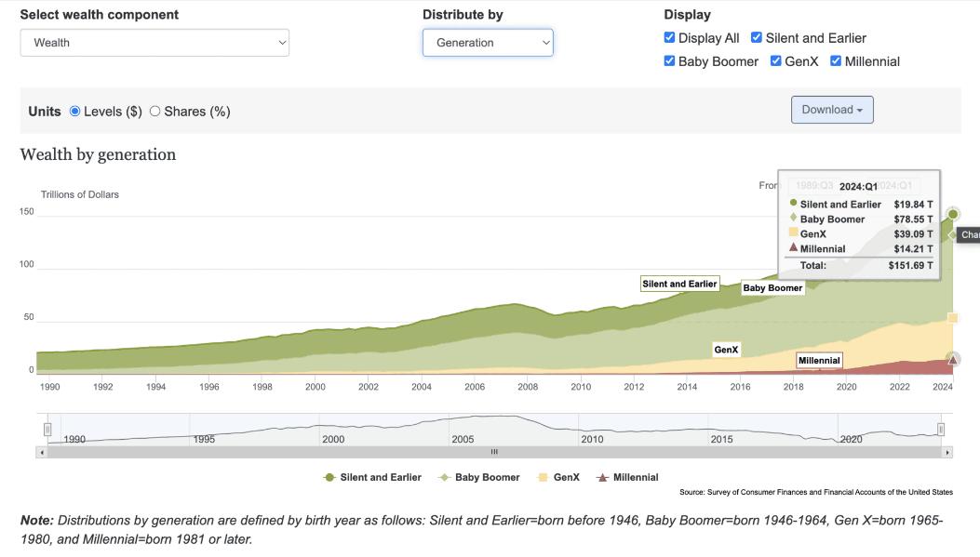Click the GenX legend square icon
This screenshot has width=980, height=557.
[x=543, y=477]
